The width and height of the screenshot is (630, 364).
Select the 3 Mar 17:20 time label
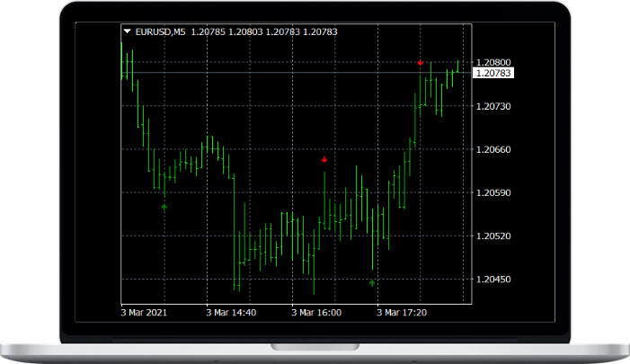pos(402,313)
